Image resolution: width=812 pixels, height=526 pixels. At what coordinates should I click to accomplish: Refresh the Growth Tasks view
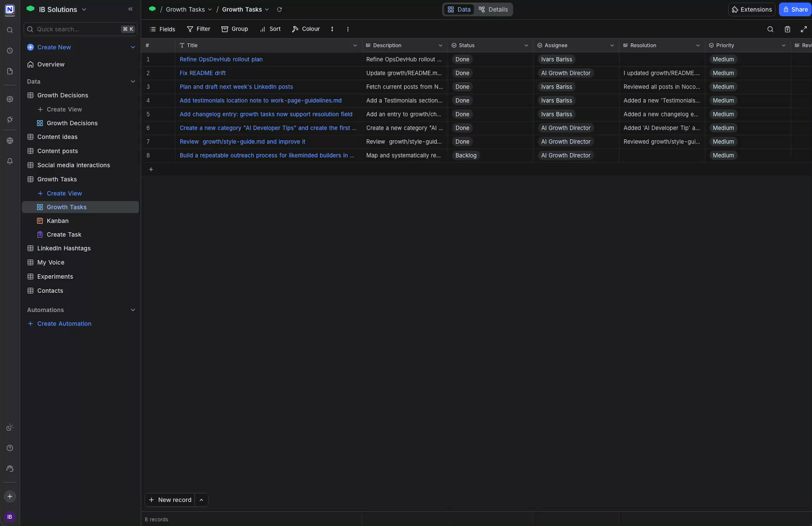(x=279, y=9)
